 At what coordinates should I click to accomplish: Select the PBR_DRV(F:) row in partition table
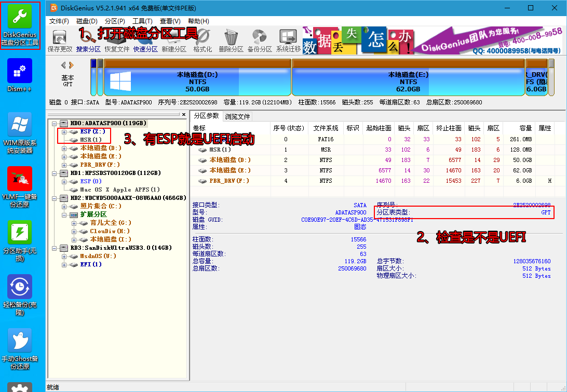pyautogui.click(x=229, y=181)
